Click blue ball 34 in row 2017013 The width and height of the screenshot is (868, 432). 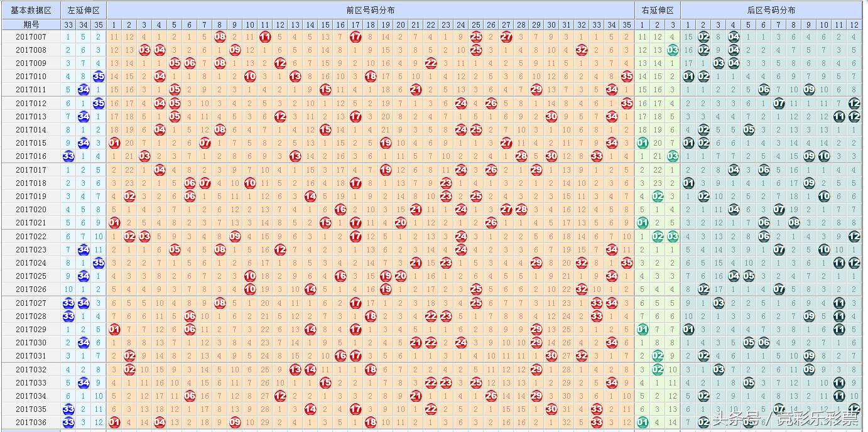click(84, 117)
